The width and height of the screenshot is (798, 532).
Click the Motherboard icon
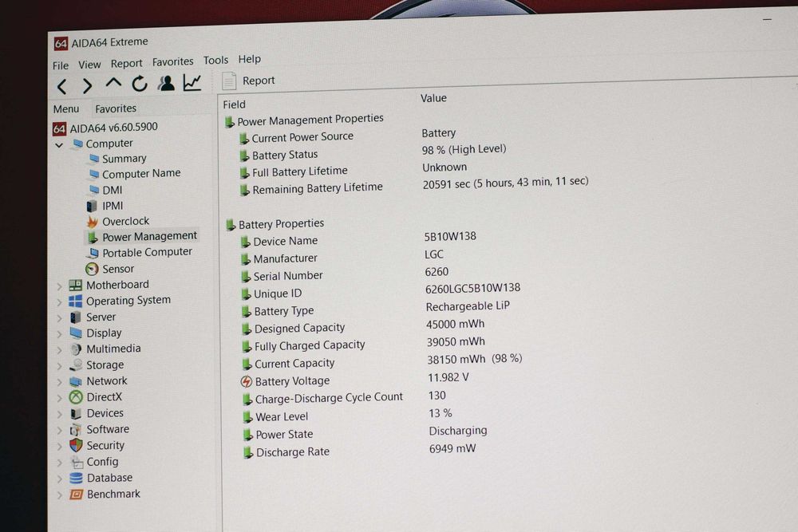coord(75,286)
